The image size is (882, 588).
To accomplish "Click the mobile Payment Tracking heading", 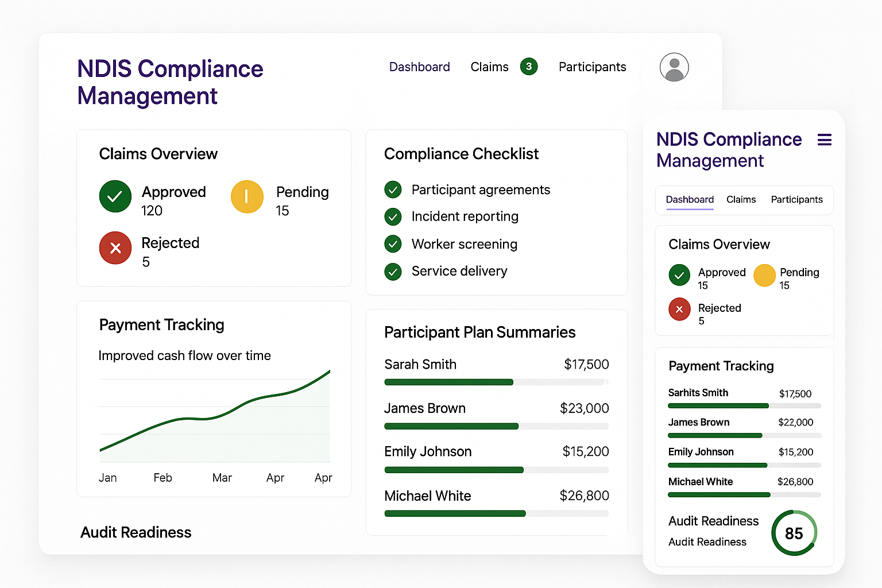I will [721, 366].
